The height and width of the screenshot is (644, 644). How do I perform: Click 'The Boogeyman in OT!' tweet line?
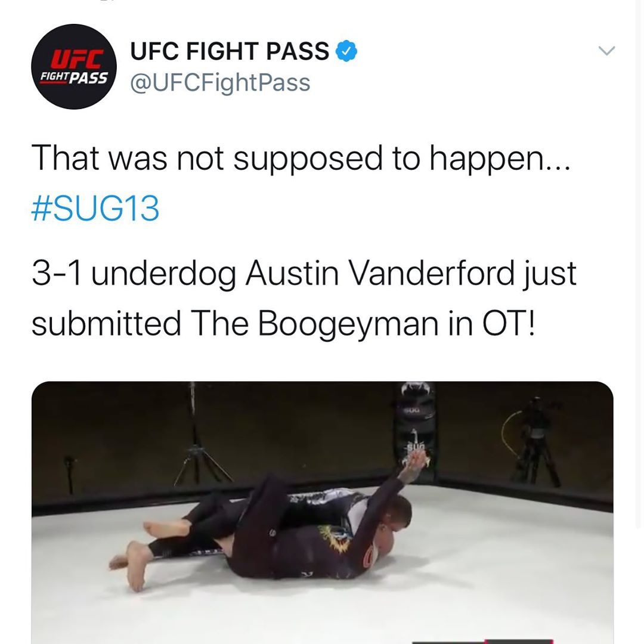point(364,323)
